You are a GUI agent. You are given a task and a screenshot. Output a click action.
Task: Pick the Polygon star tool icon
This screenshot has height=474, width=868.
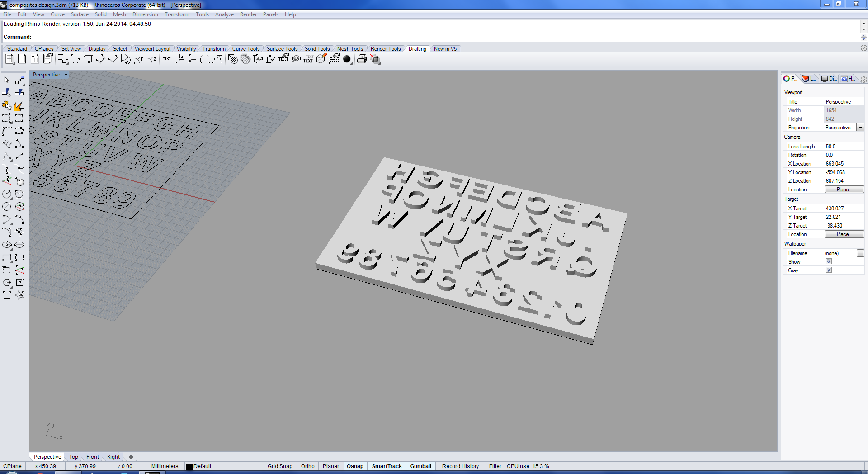(x=19, y=295)
